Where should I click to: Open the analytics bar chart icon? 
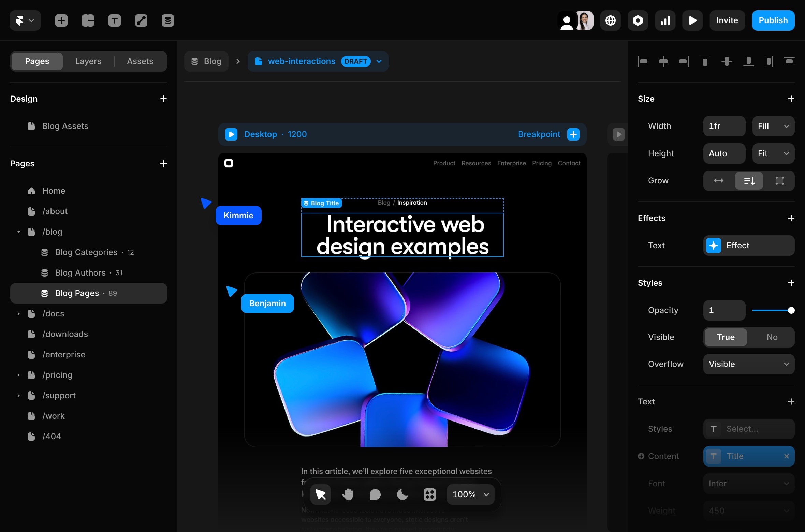click(x=665, y=20)
